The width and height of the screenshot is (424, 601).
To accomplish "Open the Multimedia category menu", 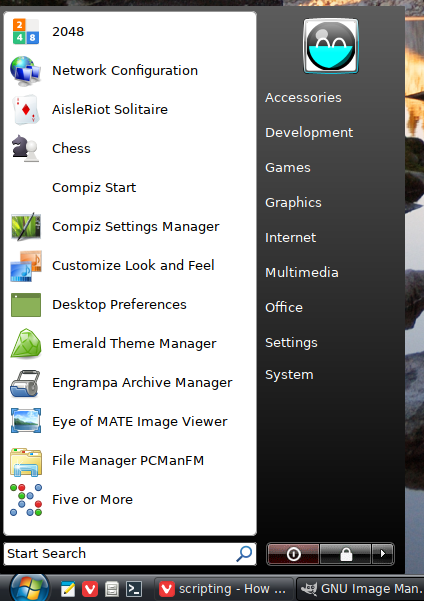I will 302,273.
